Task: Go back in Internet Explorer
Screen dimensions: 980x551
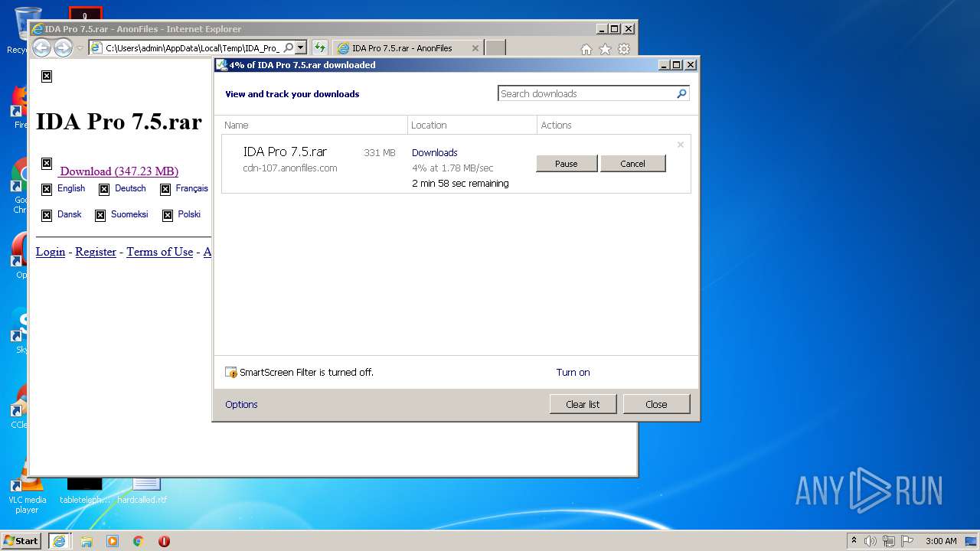Action: (41, 48)
